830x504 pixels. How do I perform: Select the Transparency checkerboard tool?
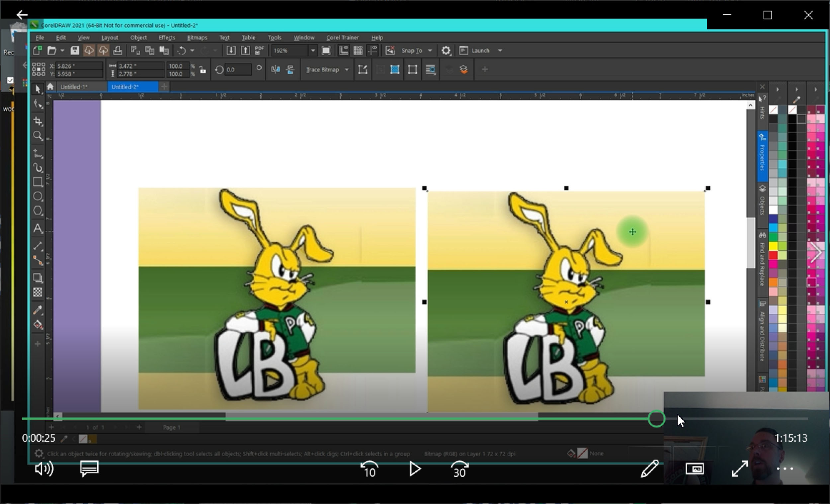38,292
